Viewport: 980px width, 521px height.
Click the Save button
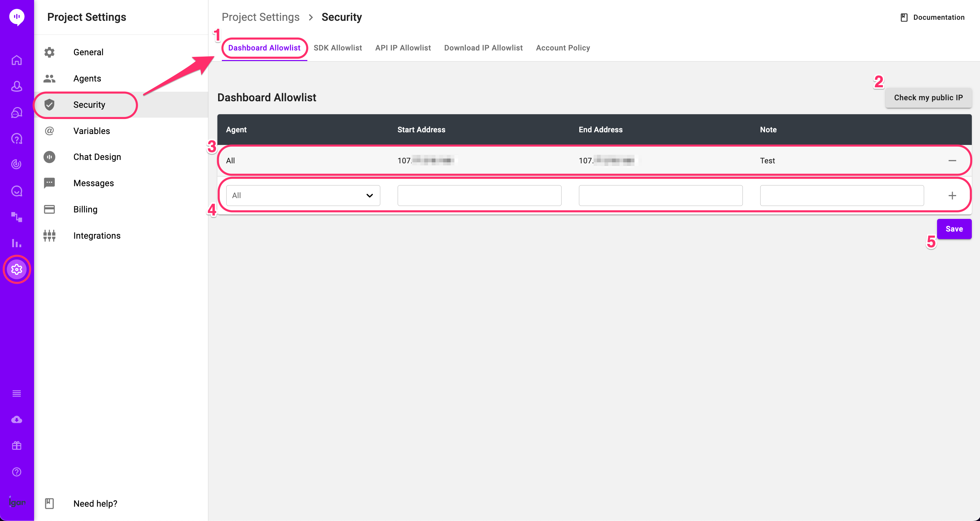[954, 229]
